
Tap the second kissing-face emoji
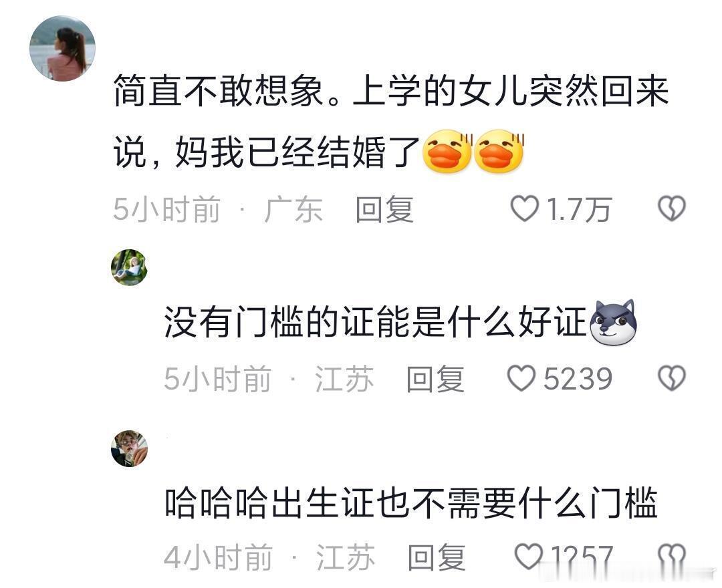tap(499, 152)
